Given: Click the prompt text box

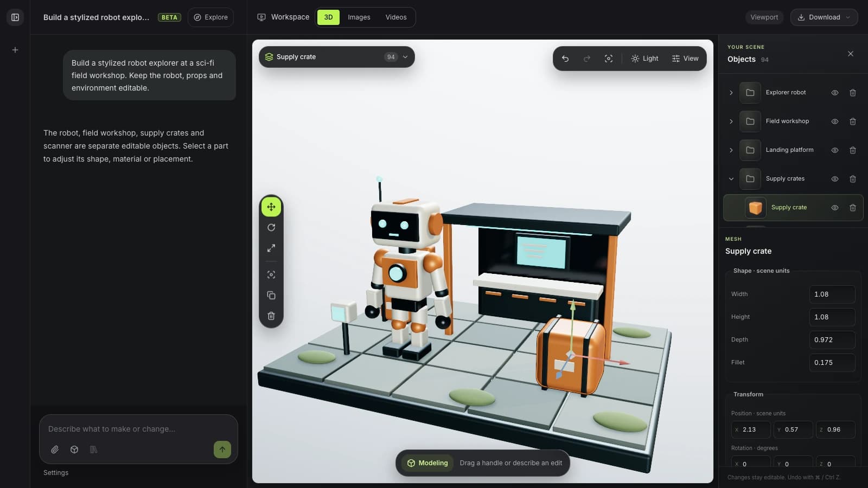Looking at the screenshot, I should click(138, 429).
